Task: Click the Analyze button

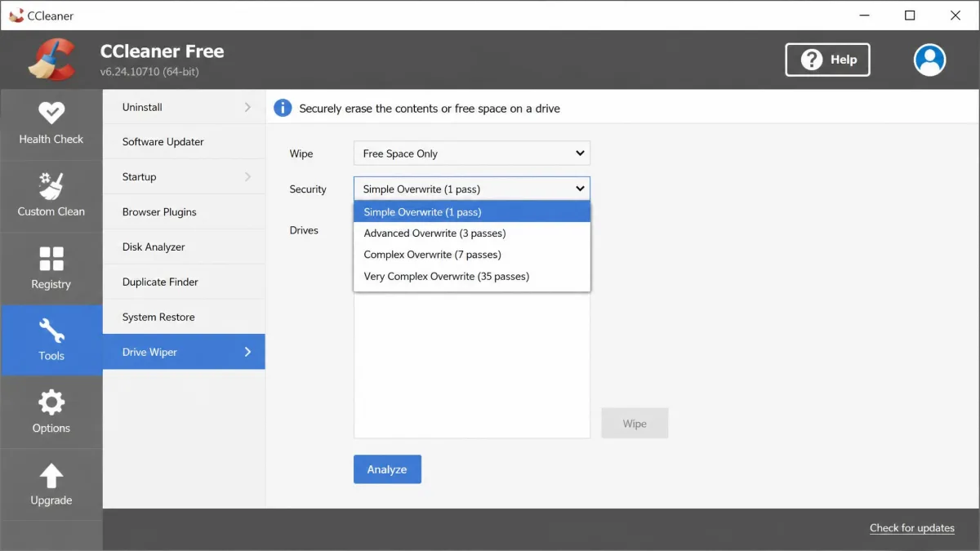Action: 387,469
